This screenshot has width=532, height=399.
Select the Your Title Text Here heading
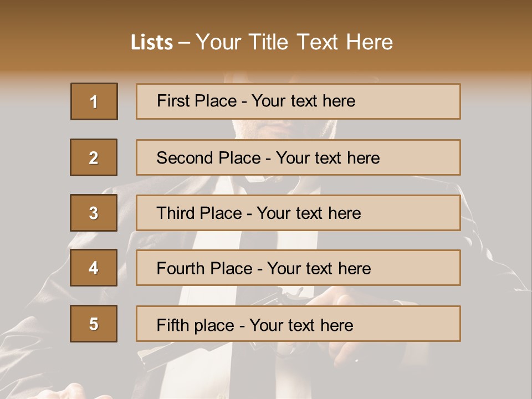tap(294, 42)
